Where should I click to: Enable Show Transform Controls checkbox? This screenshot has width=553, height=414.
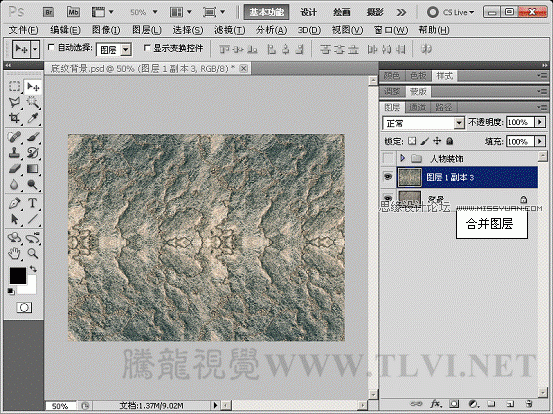pyautogui.click(x=147, y=48)
